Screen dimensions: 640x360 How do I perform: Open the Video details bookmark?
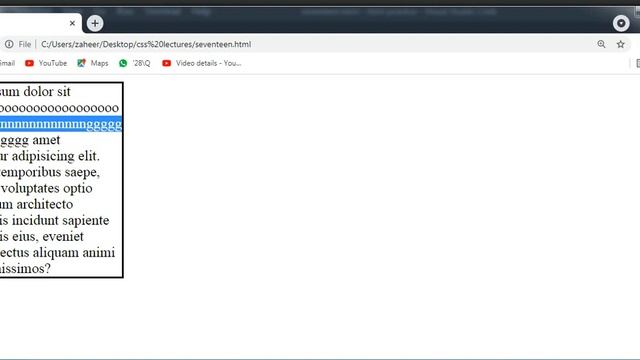tap(202, 63)
